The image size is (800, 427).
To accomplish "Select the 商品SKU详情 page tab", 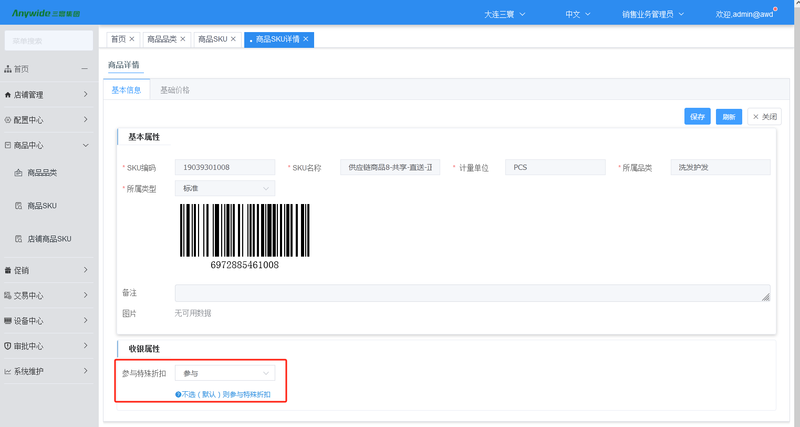I will [x=277, y=39].
